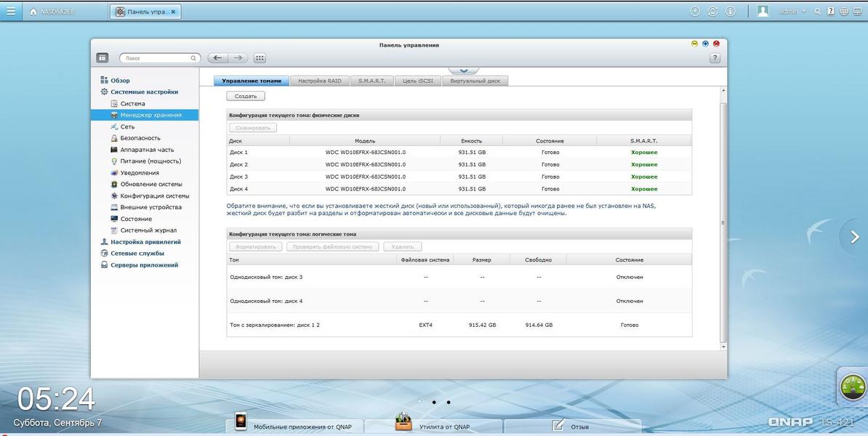Select Сеть in the sidebar
868x436 pixels.
coord(127,126)
